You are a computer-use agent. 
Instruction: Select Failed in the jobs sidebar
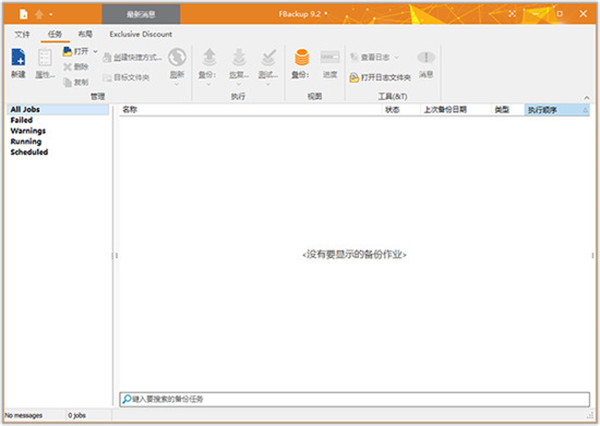click(x=21, y=120)
